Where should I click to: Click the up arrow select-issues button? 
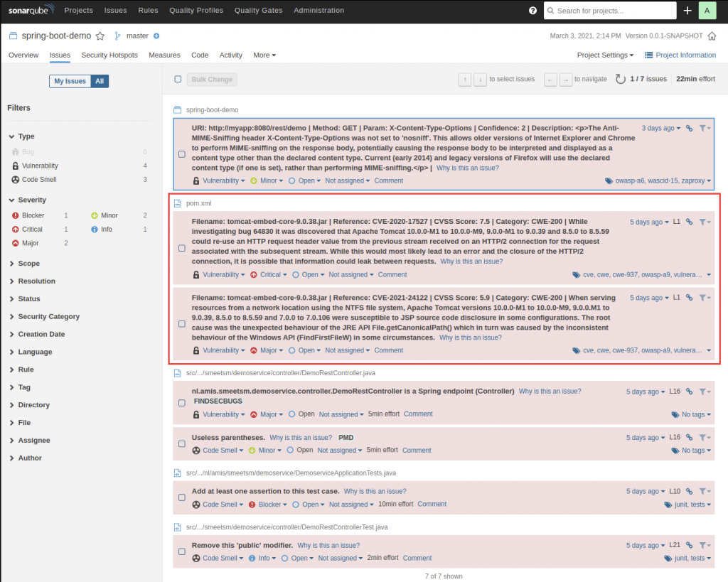[x=465, y=80]
